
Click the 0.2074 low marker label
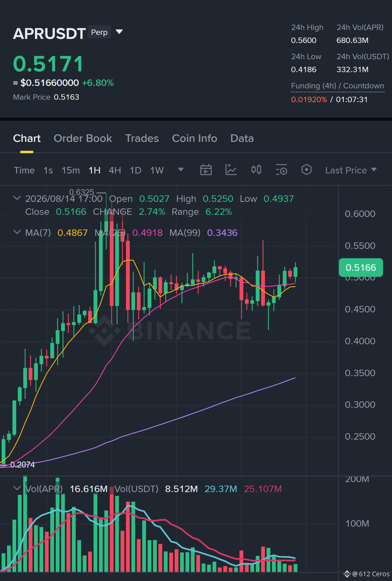(x=22, y=464)
